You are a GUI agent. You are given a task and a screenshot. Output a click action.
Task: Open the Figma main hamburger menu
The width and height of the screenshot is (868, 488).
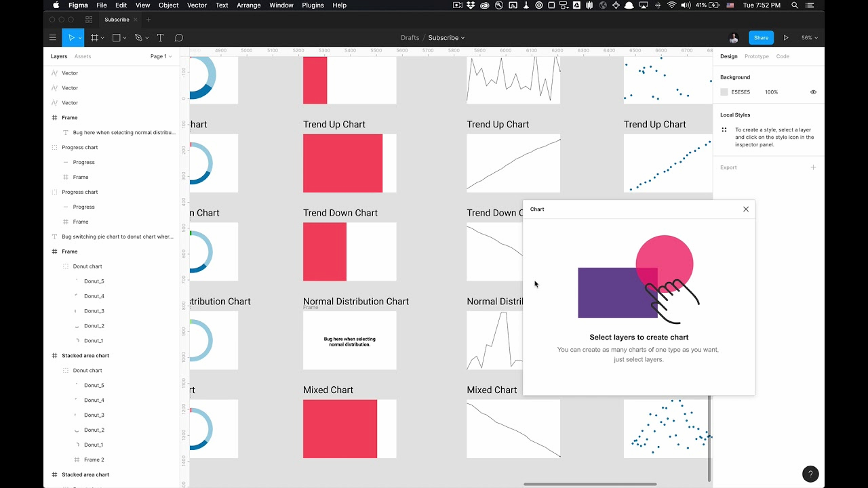[x=53, y=38]
